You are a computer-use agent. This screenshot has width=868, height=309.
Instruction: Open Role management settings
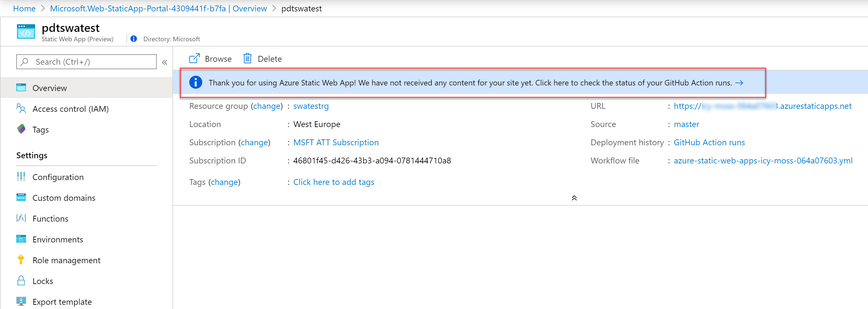66,260
